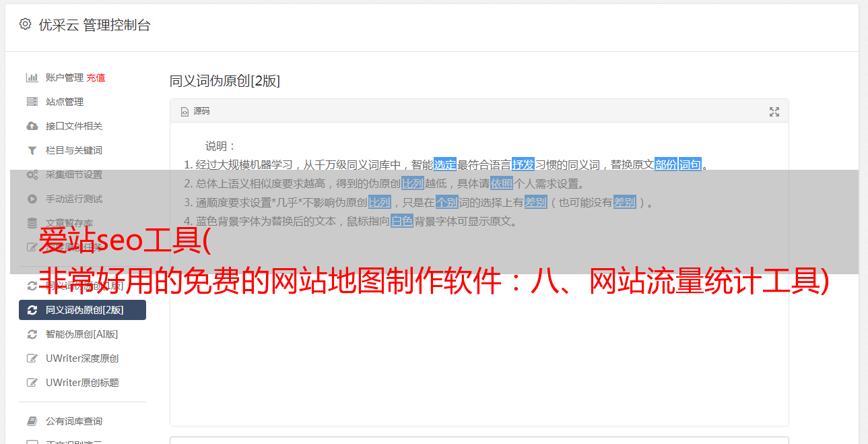
Task: Click the edit icon next to UWriter深度原创
Action: point(32,358)
